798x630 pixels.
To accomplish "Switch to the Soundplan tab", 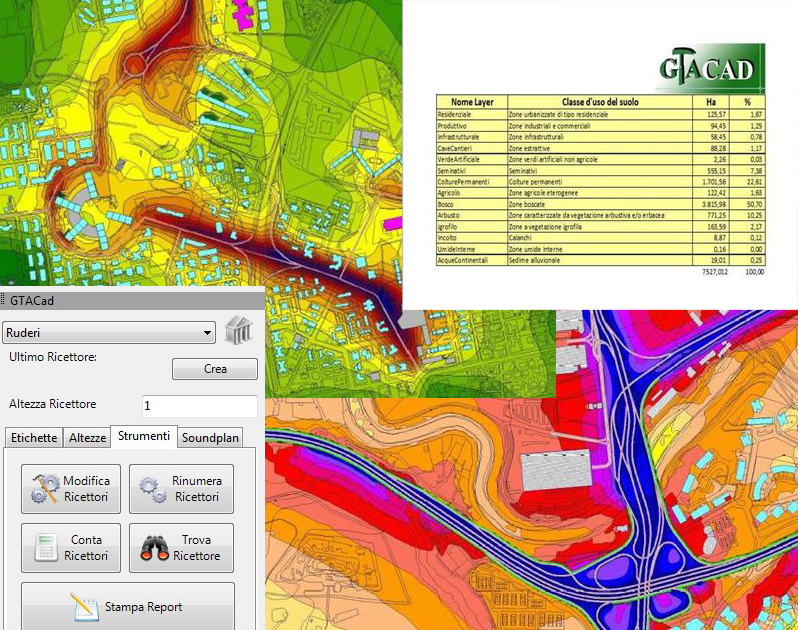I will [211, 438].
